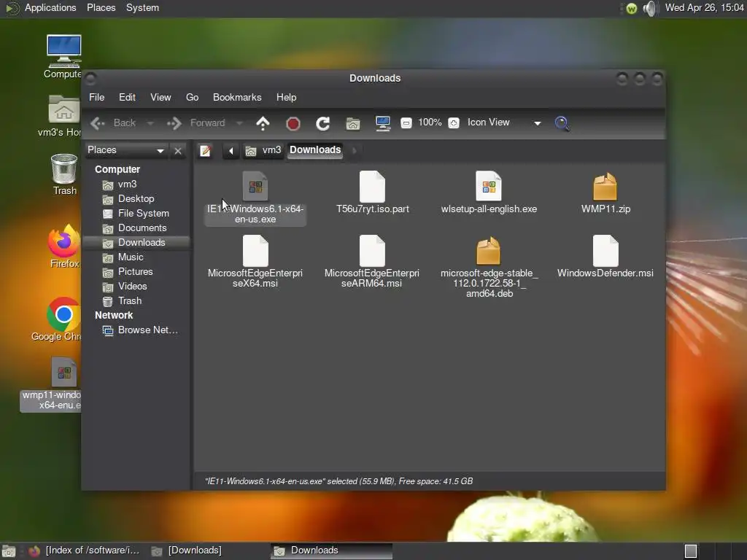
Task: Open the Edit menu
Action: (127, 97)
